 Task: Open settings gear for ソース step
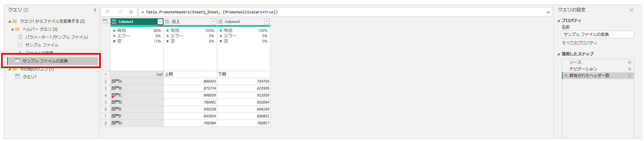tap(629, 62)
